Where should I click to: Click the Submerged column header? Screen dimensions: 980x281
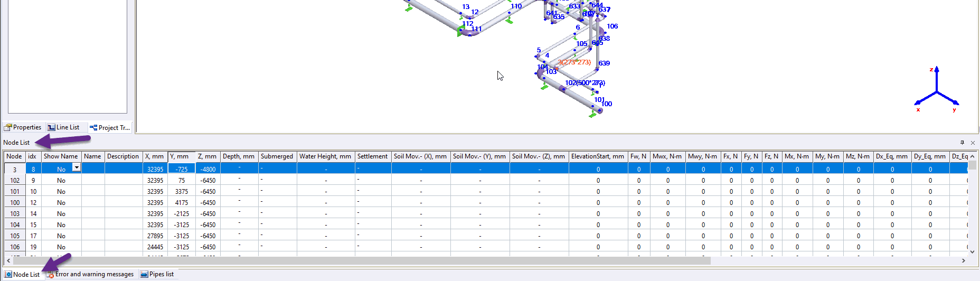point(277,156)
